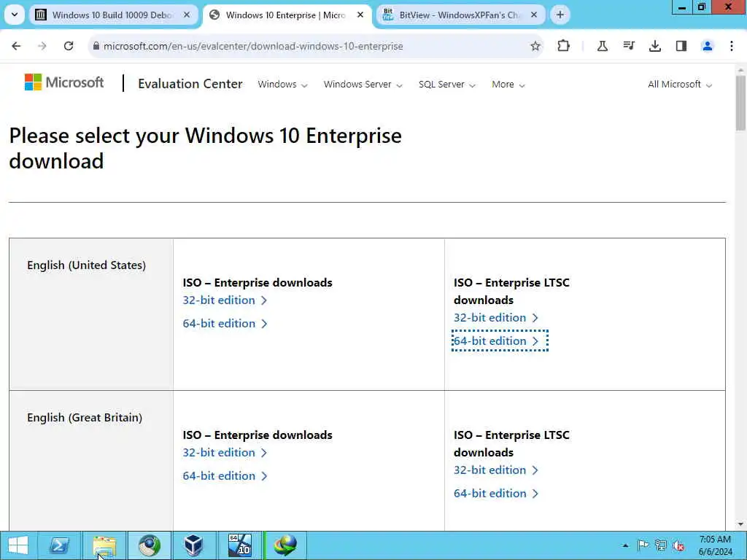The image size is (747, 560).
Task: Close the BitView tab
Action: pyautogui.click(x=534, y=15)
